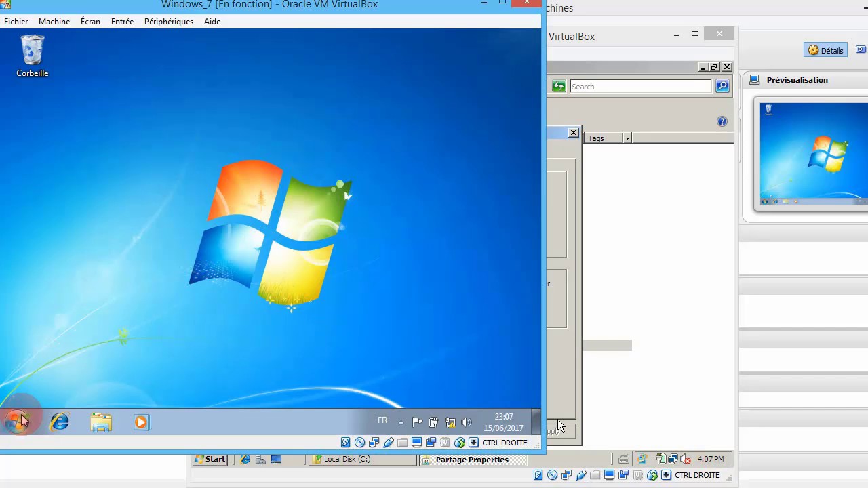Click video capture icon in Windows_7 status bar
Screen dimensions: 868x488
click(431, 443)
